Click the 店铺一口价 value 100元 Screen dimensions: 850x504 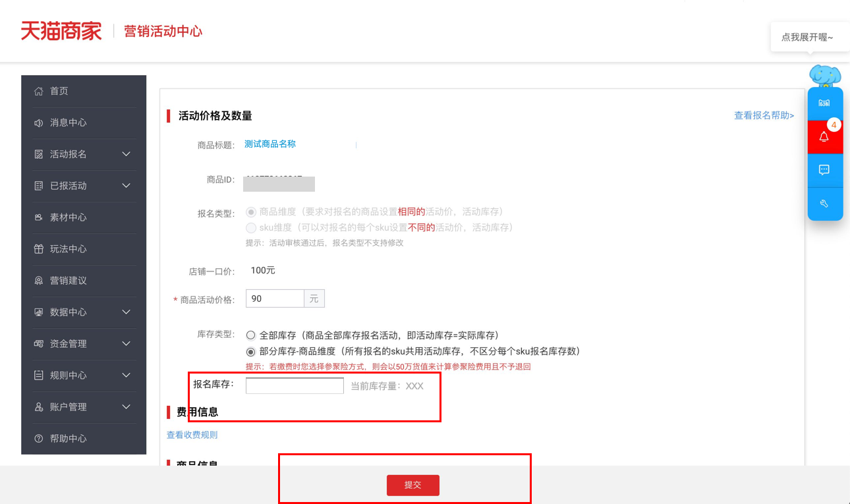pos(263,271)
